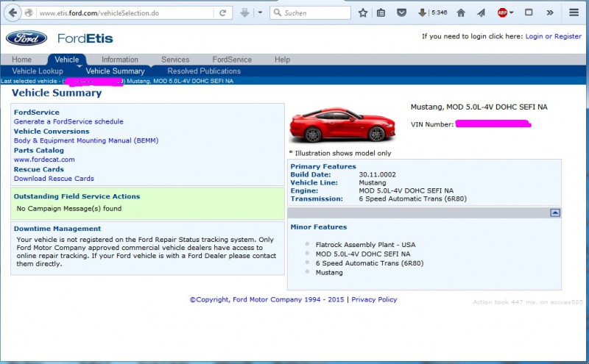589x364 pixels.
Task: Click 'No Campaign Message(s) found' text
Action: pos(69,208)
